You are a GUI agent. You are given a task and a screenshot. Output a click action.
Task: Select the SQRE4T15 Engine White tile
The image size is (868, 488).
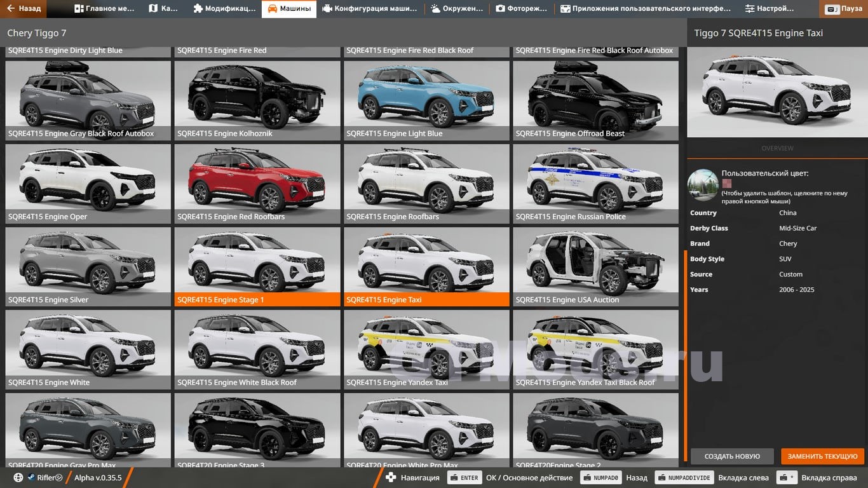(x=88, y=349)
